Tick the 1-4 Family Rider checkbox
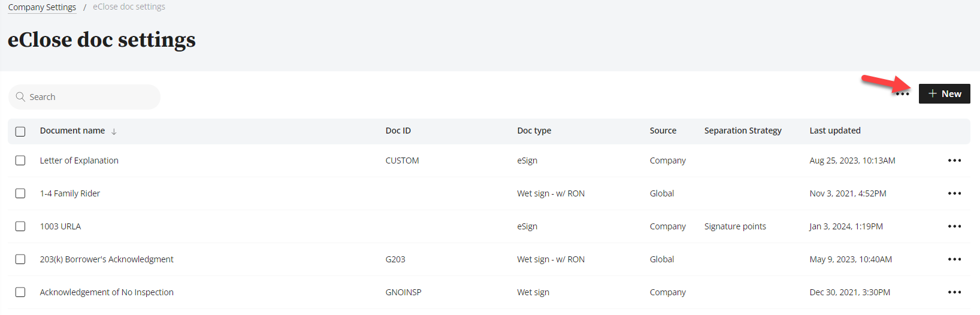Screen dimensions: 980x315 [x=20, y=193]
